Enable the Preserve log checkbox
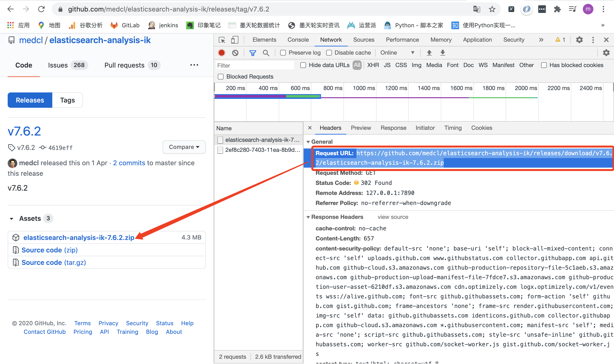Screen dimensions: 614x364 click(283, 53)
